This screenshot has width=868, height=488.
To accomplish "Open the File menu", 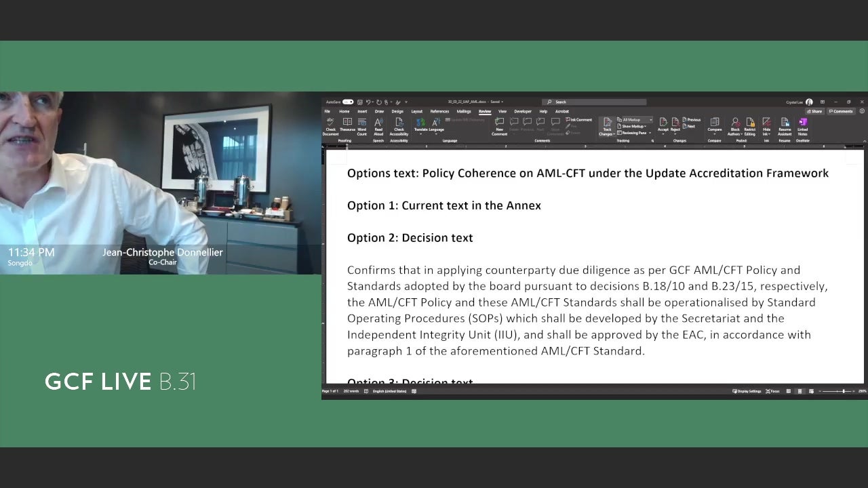I will (x=328, y=111).
